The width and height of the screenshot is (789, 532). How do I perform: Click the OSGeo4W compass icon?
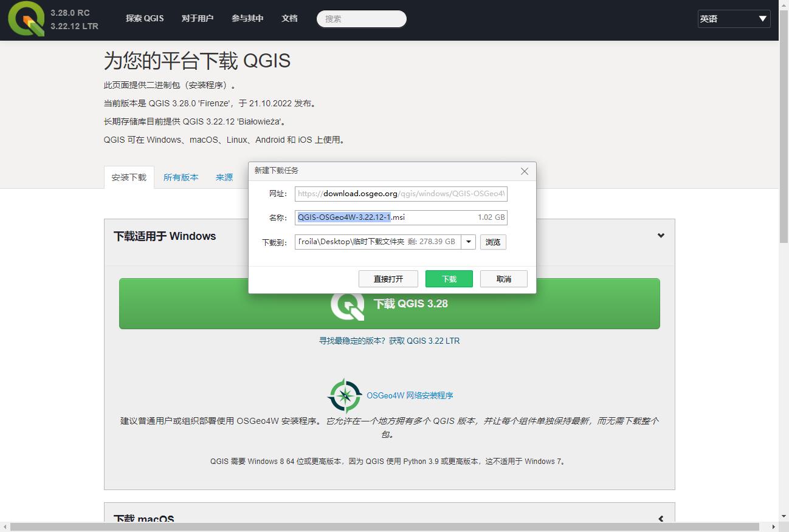pos(345,396)
